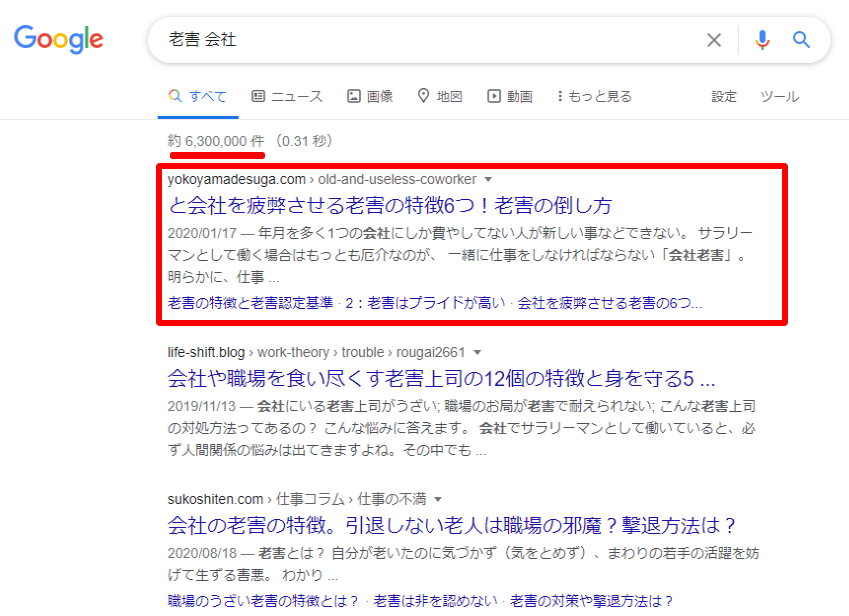Open the 設定 menu
Image resolution: width=849 pixels, height=616 pixels.
click(x=723, y=96)
